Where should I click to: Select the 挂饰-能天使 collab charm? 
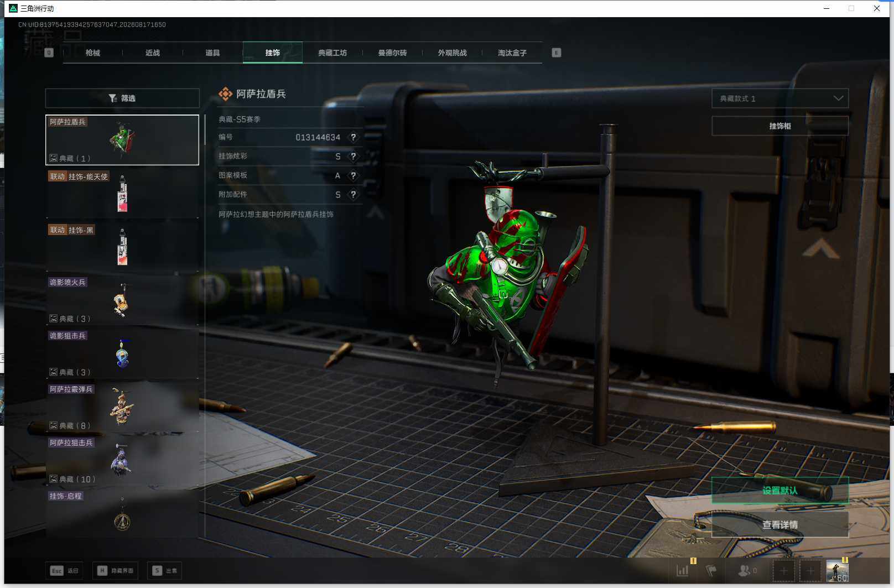click(x=122, y=193)
